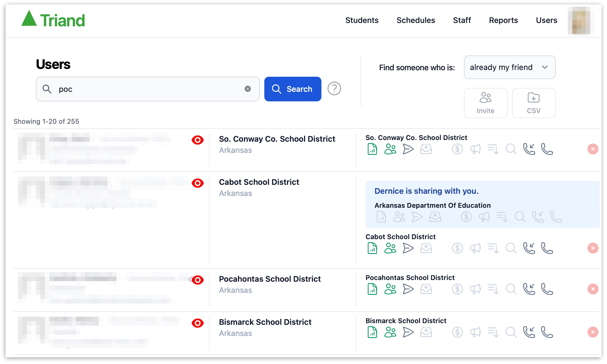The height and width of the screenshot is (364, 607).
Task: Expand the 'Find someone who is' dropdown
Action: [510, 67]
